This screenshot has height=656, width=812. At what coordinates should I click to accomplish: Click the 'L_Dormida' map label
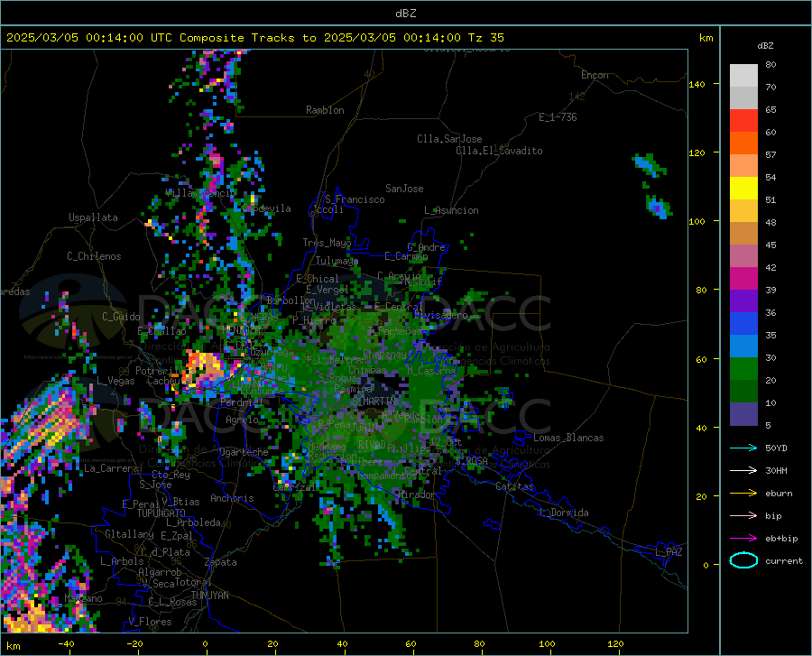point(563,513)
